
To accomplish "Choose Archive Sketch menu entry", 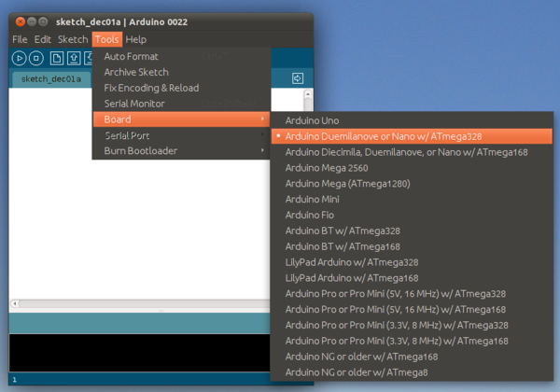I will 181,72.
